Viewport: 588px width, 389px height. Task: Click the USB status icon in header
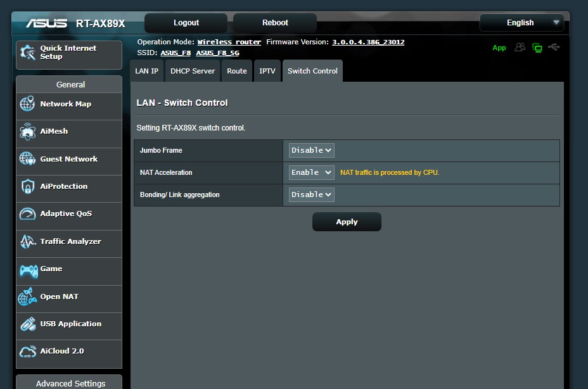[x=554, y=48]
